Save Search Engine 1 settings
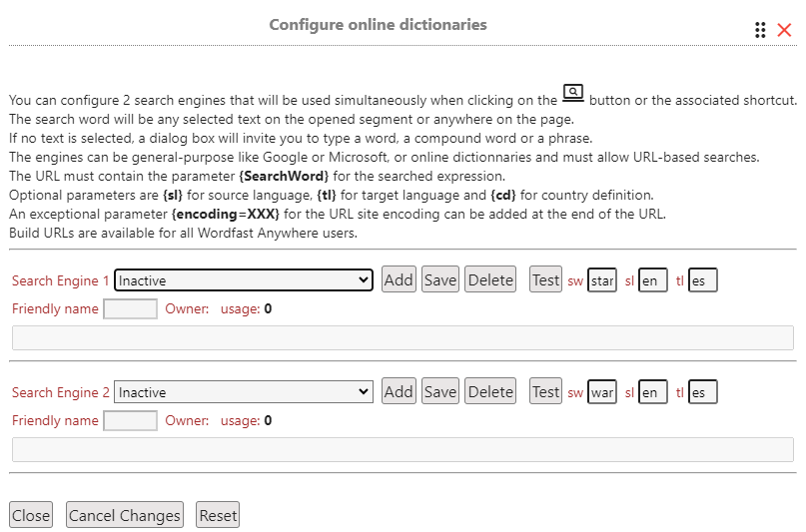806x532 pixels. (x=440, y=279)
